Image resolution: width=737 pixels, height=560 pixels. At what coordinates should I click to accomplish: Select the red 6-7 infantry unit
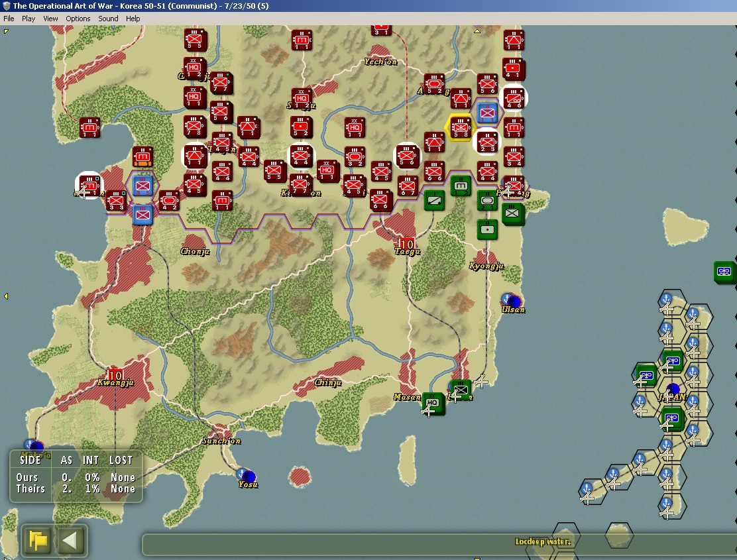click(x=408, y=186)
